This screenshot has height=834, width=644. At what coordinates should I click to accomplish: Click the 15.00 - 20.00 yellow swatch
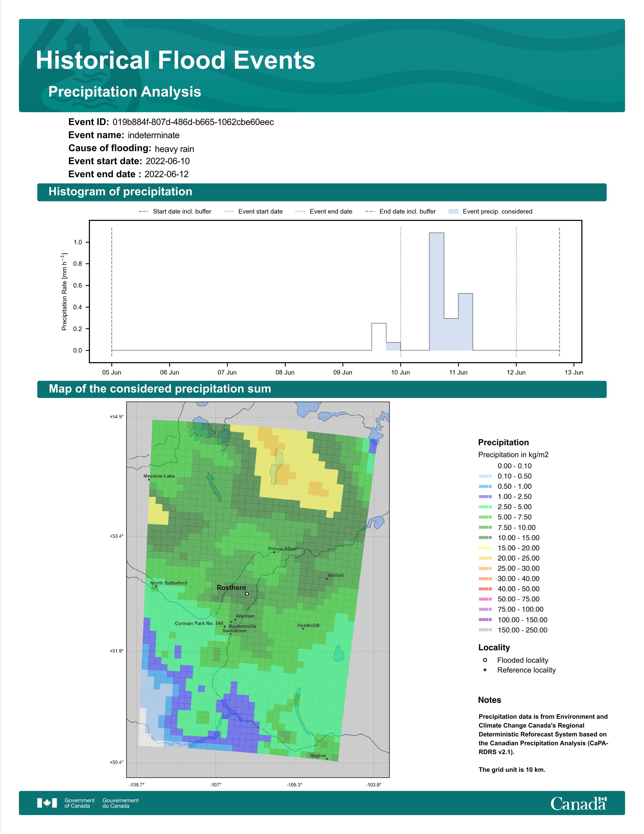pos(485,548)
